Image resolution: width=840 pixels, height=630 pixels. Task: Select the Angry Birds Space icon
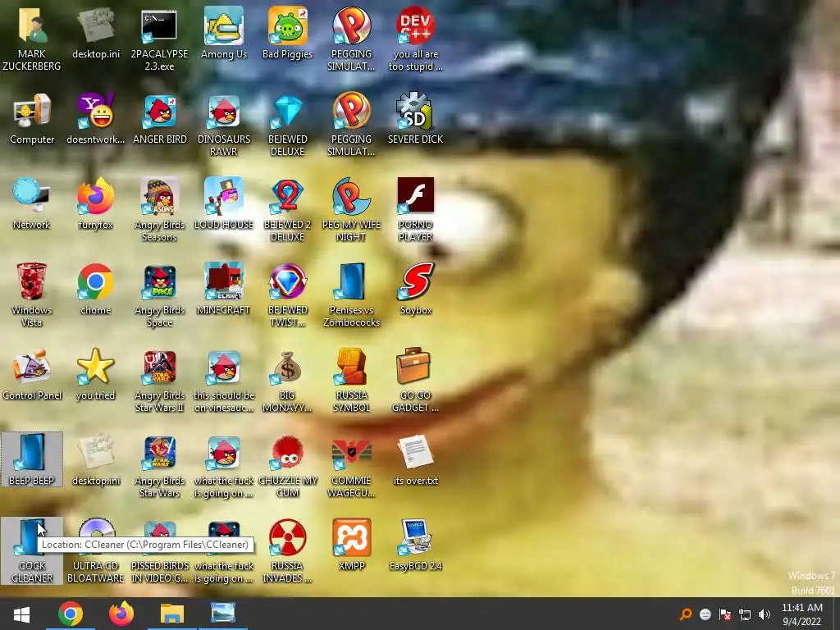[159, 282]
